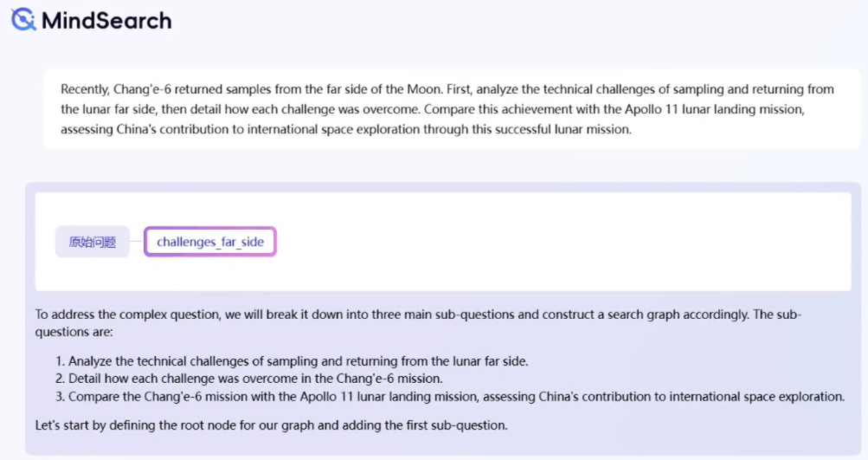The width and height of the screenshot is (868, 460).
Task: Open the challenges_far_side graph node
Action: pyautogui.click(x=210, y=242)
